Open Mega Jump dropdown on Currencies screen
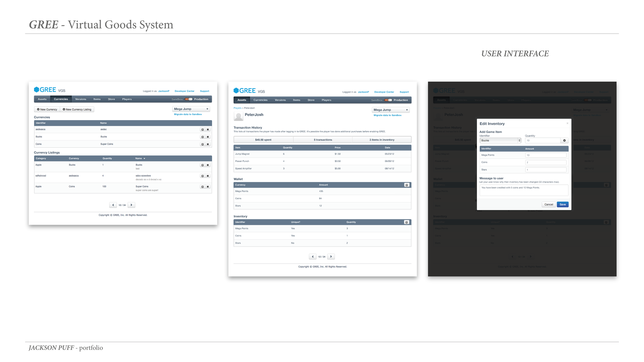Image resolution: width=644 pixels, height=362 pixels. coord(191,109)
